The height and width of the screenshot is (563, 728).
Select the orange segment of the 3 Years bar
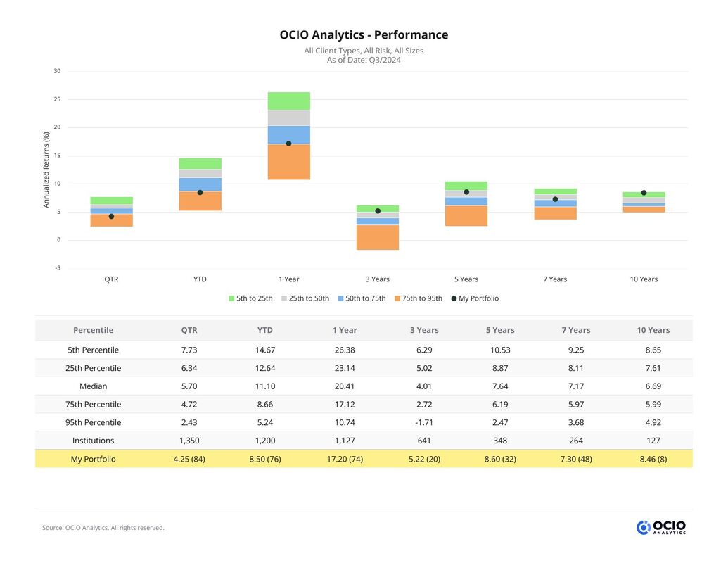point(378,237)
